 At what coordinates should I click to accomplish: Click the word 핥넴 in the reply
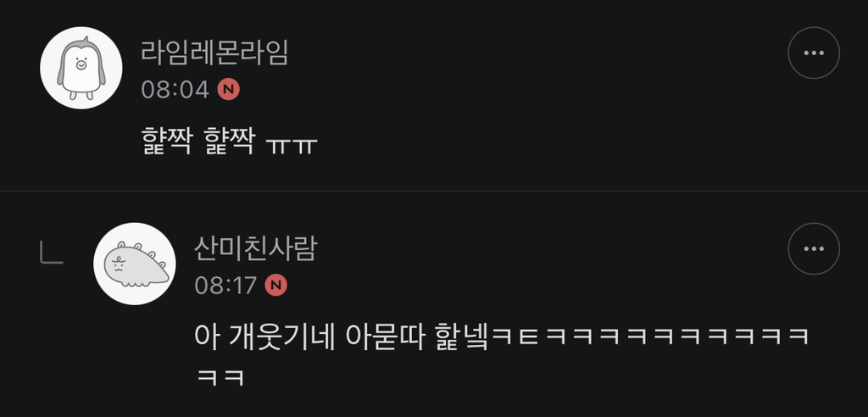coord(463,336)
